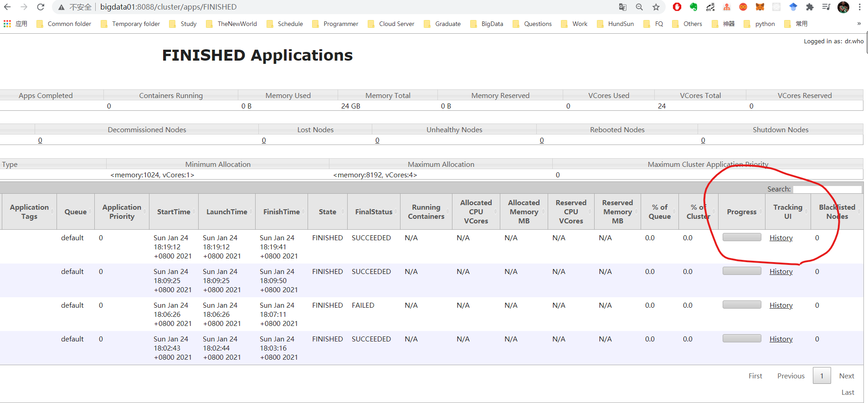Open the gray square extension icon
Viewport: 868px width, 403px height.
pos(776,7)
